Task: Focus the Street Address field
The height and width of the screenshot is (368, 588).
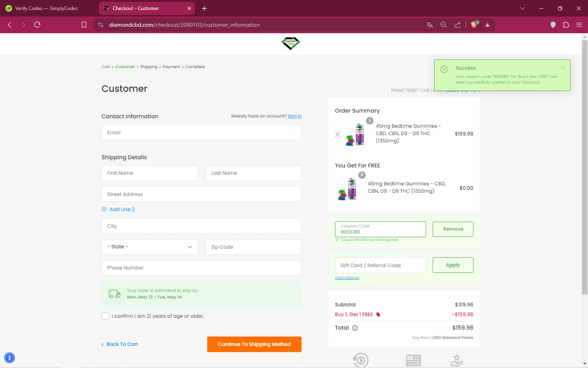Action: click(201, 194)
